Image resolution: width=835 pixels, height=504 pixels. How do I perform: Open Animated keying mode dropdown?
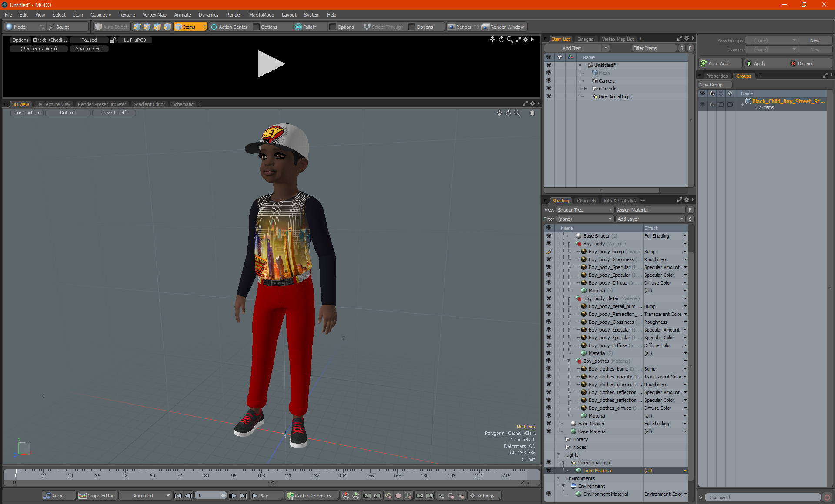point(145,496)
